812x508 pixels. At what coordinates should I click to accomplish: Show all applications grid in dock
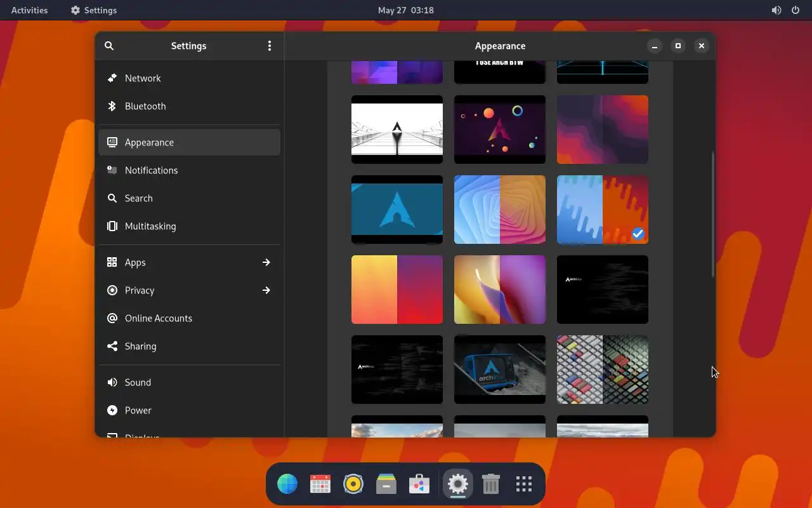(x=524, y=485)
